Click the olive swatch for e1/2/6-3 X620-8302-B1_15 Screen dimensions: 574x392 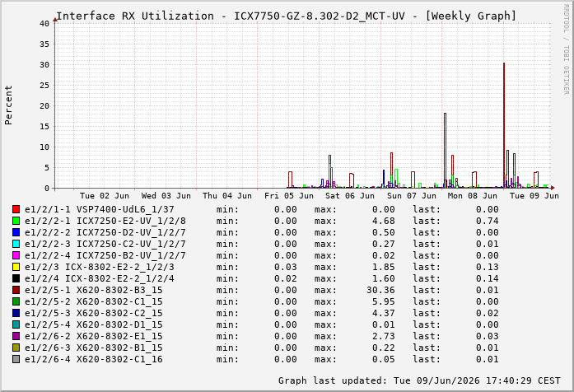point(16,348)
